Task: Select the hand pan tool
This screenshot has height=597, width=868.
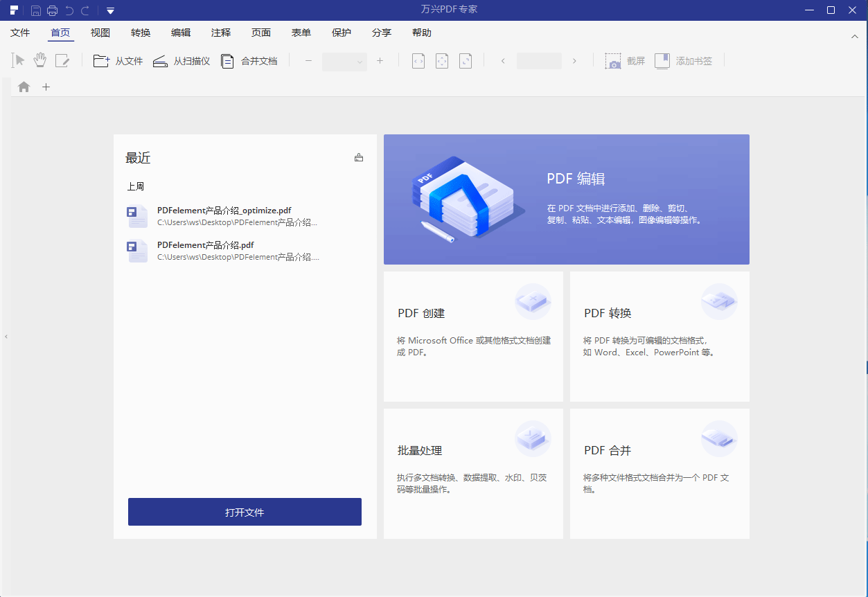Action: click(x=40, y=61)
